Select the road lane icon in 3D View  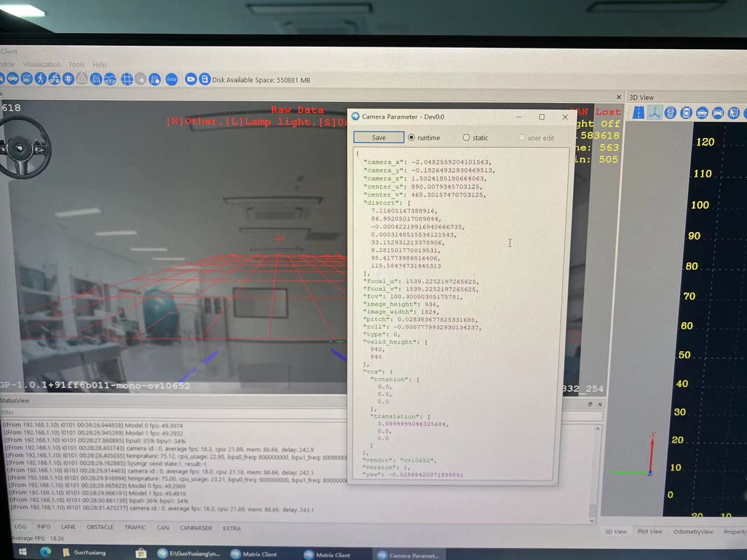point(639,113)
